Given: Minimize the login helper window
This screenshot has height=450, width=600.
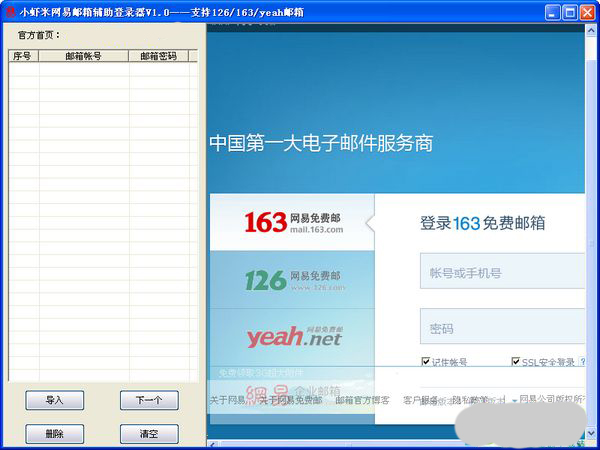Looking at the screenshot, I should click(552, 13).
